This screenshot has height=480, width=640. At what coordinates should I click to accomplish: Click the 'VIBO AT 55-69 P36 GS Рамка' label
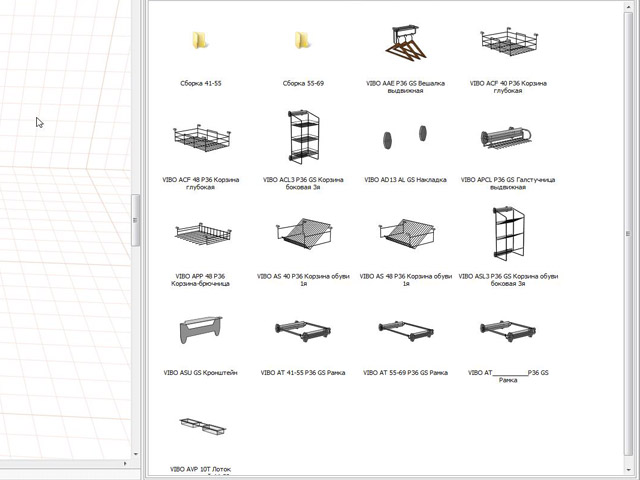(405, 373)
